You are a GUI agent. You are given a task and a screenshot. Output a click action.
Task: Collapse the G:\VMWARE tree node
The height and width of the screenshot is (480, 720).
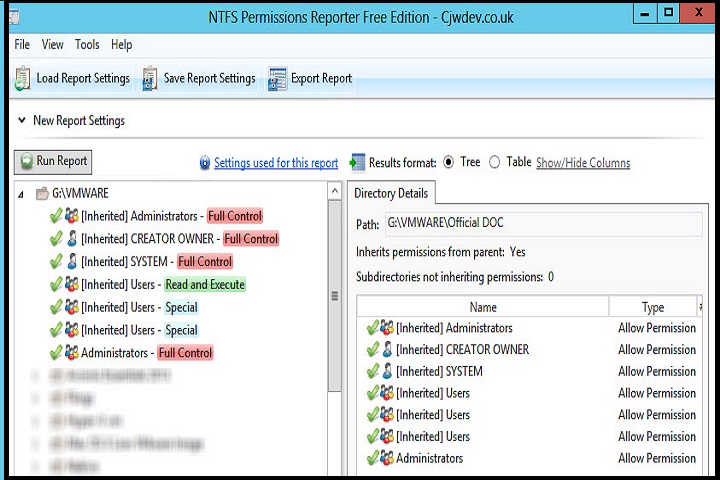click(22, 194)
